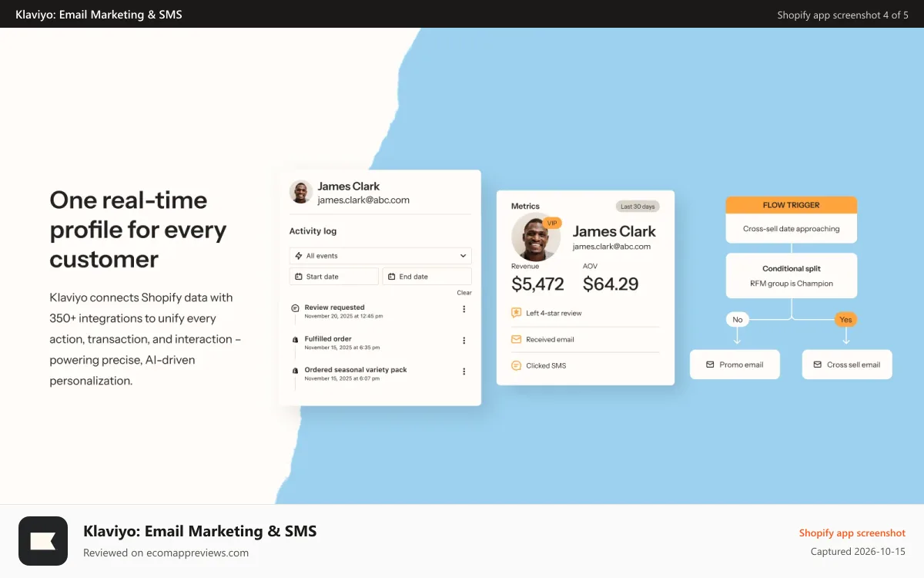This screenshot has height=578, width=924.
Task: Click Ordered seasonal variety pack event title
Action: pyautogui.click(x=356, y=370)
